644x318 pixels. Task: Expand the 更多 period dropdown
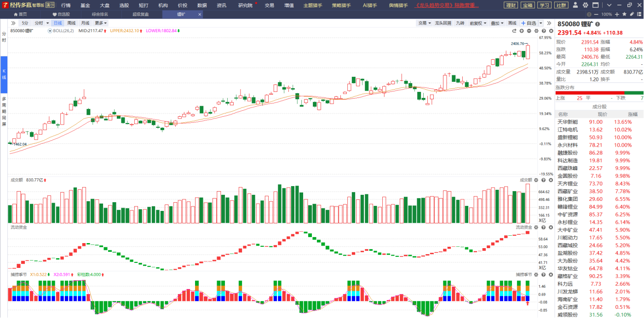[101, 23]
